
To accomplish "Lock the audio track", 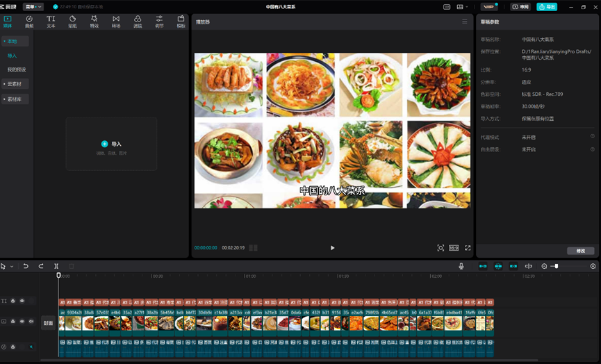I will coord(13,347).
